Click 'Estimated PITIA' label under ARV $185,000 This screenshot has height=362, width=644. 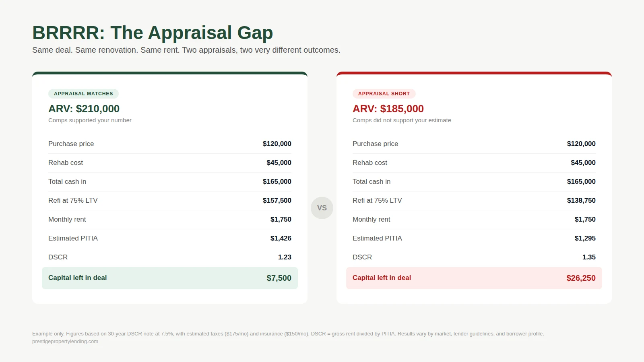tap(377, 238)
